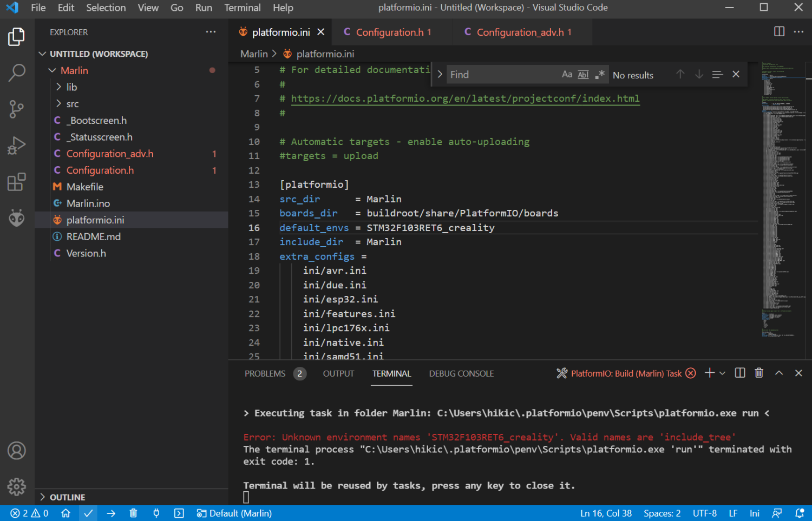Expand the lib folder
Image resolution: width=812 pixels, height=521 pixels.
point(71,87)
